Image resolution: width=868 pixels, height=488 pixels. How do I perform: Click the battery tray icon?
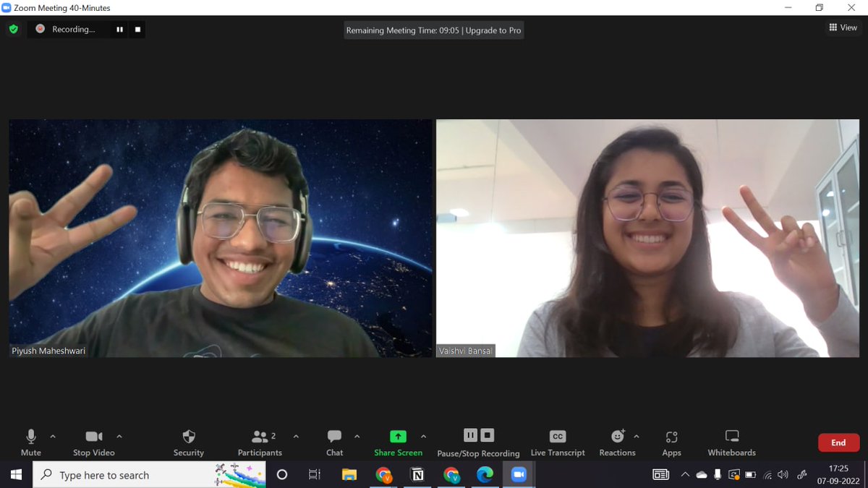pyautogui.click(x=750, y=475)
